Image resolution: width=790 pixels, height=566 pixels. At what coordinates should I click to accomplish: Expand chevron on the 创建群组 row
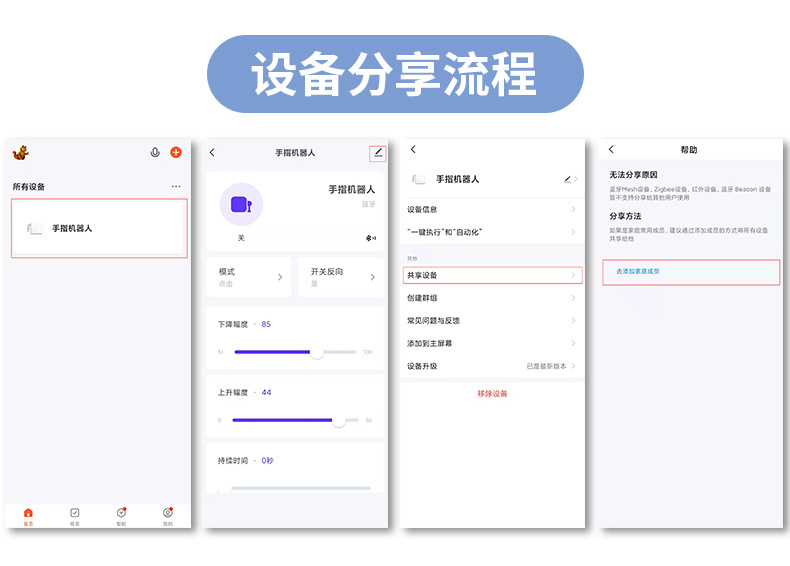coord(573,298)
